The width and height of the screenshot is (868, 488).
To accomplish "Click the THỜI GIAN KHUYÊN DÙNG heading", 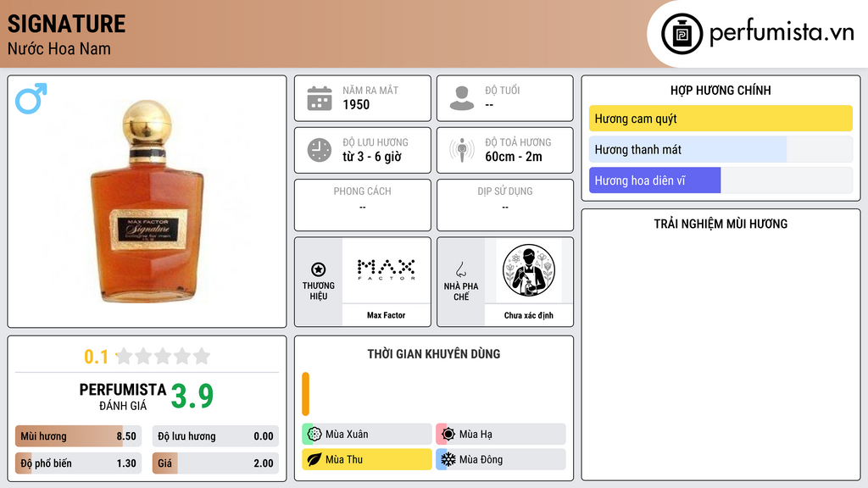I will (434, 354).
